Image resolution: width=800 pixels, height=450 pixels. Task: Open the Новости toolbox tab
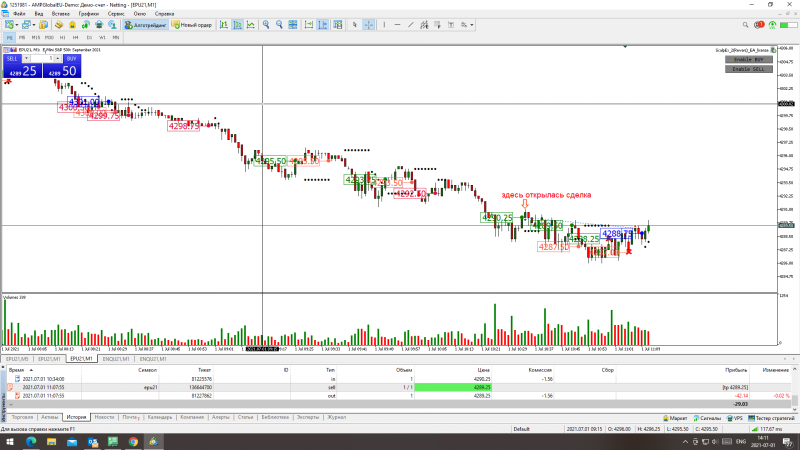point(104,417)
